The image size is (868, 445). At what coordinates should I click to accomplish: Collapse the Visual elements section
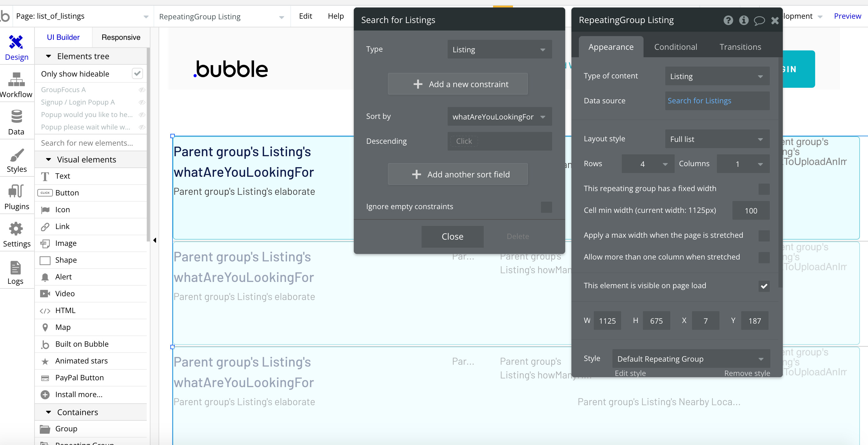[x=48, y=160]
